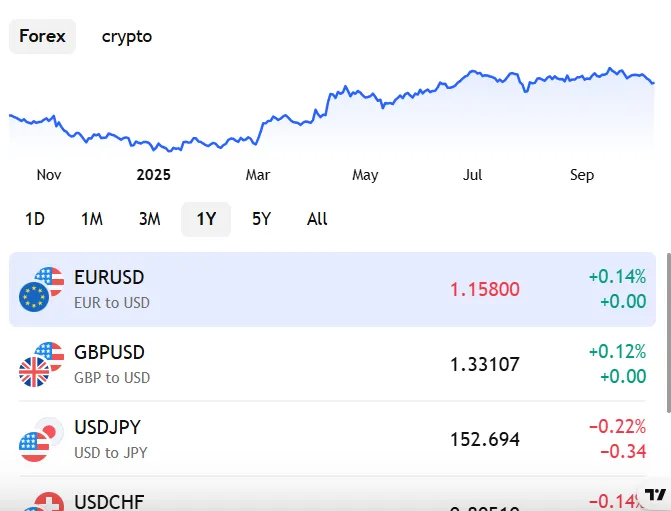Open the USDJPY symbol name
Viewport: 671px width, 511px height.
107,428
